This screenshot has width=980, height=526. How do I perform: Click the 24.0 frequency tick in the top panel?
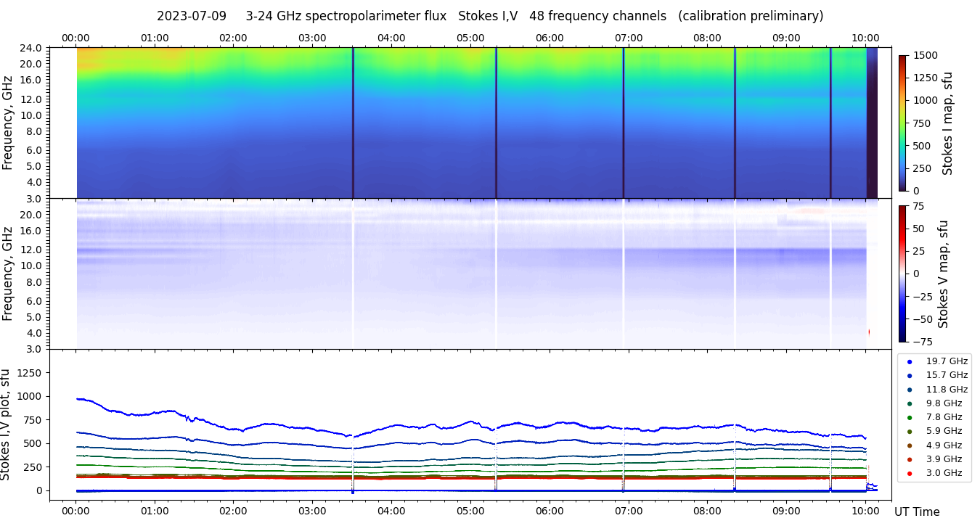[32, 48]
